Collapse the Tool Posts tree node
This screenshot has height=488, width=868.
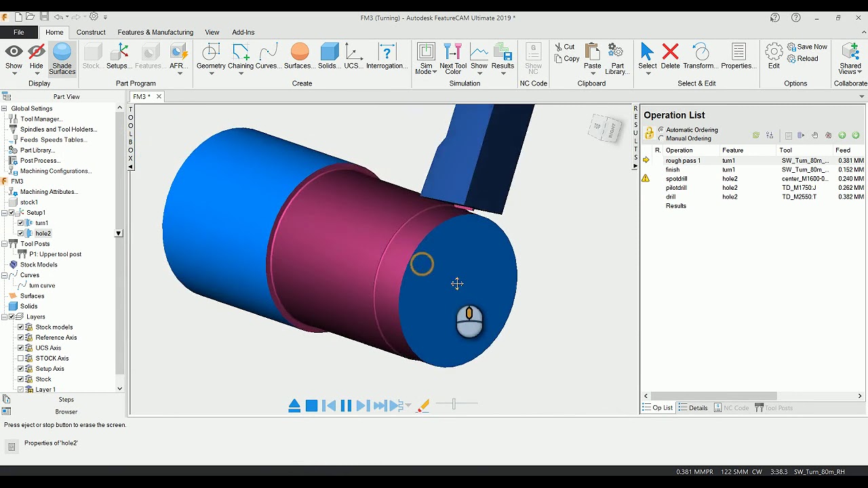tap(4, 244)
